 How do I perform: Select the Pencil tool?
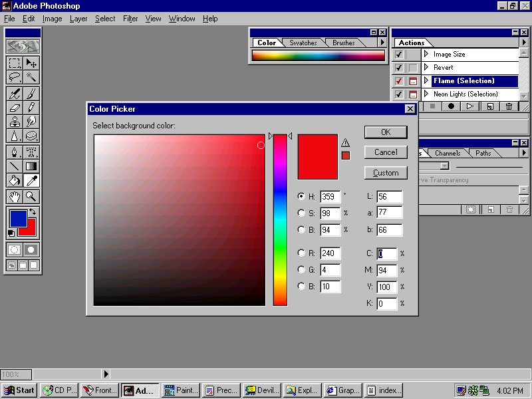[31, 108]
